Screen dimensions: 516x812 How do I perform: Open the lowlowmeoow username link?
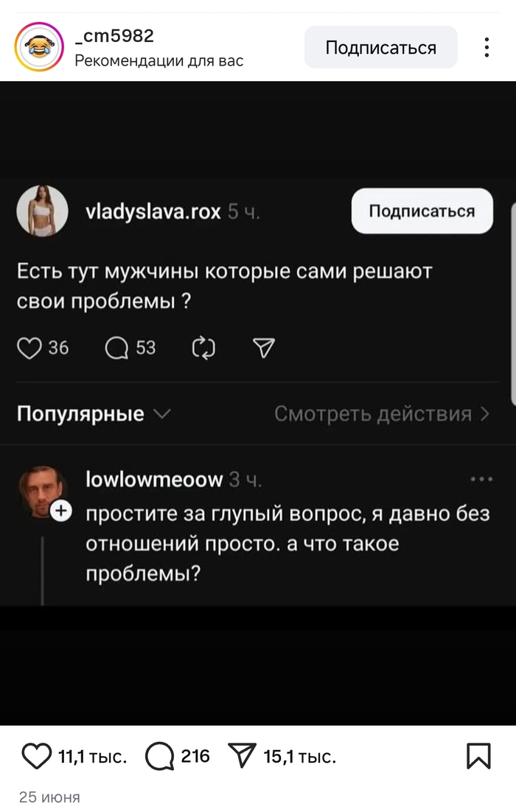pyautogui.click(x=154, y=480)
